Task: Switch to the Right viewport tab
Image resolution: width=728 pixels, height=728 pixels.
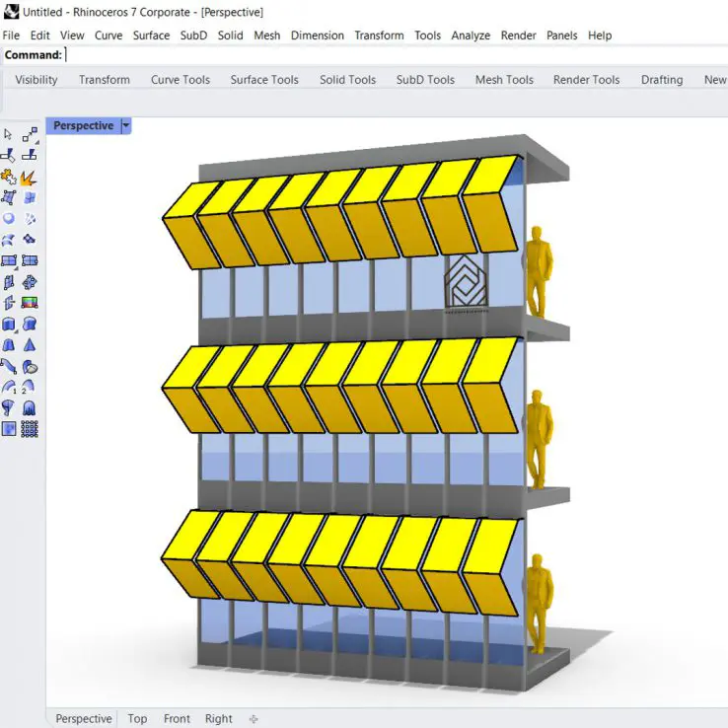Action: [219, 719]
